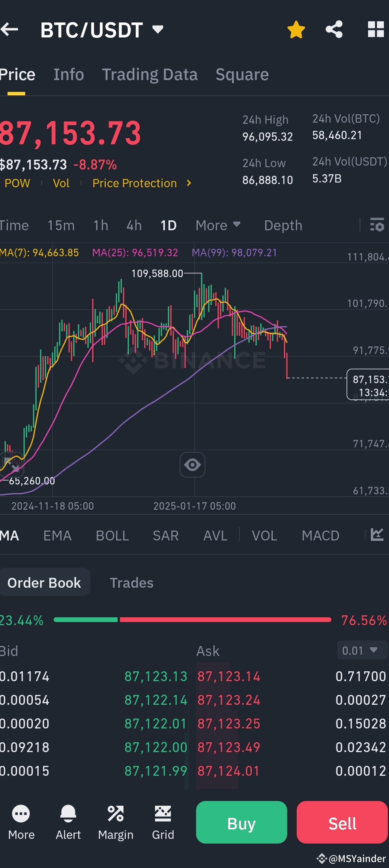Viewport: 389px width, 868px height.
Task: Tap the 24h High value 96,095.32
Action: (x=267, y=137)
